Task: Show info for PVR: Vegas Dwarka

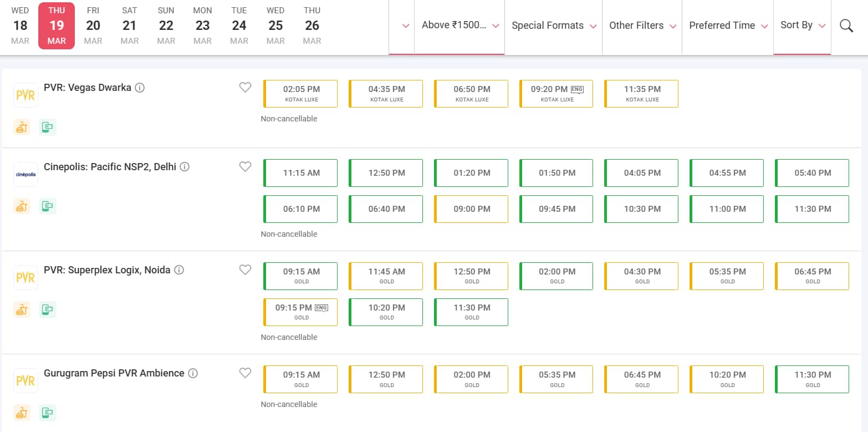Action: [140, 88]
